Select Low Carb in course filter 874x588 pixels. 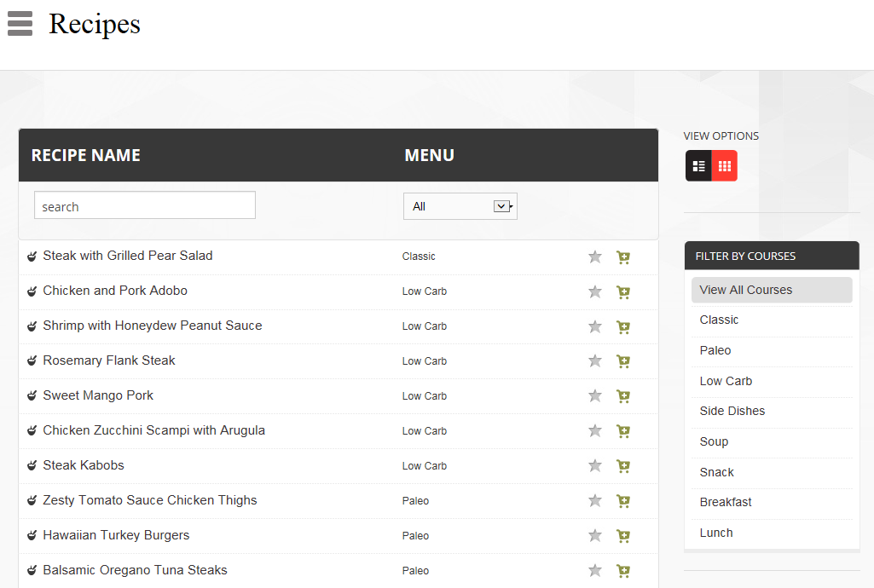pyautogui.click(x=726, y=381)
